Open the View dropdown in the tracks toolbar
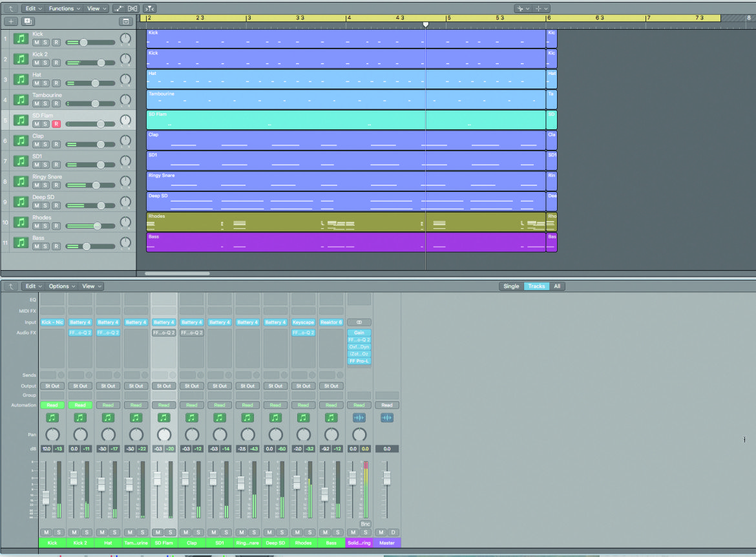This screenshot has width=756, height=557. 96,8
